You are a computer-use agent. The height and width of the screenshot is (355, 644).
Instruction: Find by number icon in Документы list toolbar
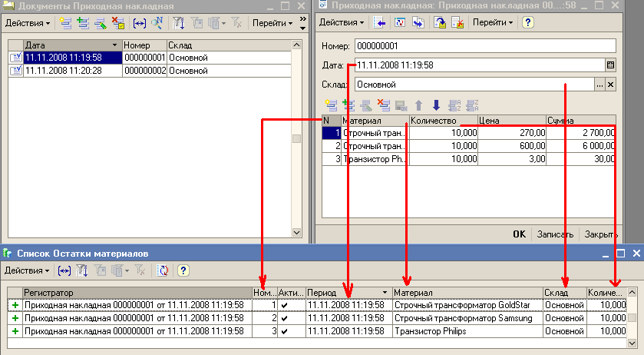[x=157, y=24]
